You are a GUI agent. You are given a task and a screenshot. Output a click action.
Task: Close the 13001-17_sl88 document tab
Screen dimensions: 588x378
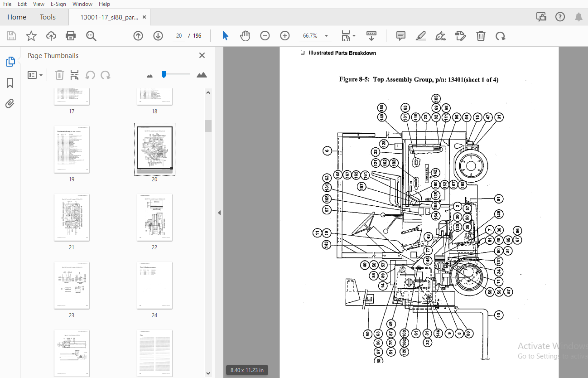pyautogui.click(x=145, y=17)
